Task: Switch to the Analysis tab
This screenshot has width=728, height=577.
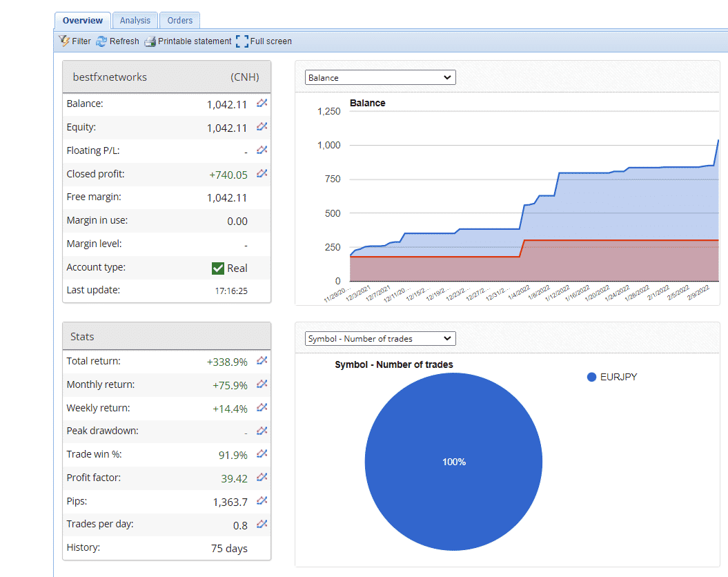Action: [x=135, y=20]
